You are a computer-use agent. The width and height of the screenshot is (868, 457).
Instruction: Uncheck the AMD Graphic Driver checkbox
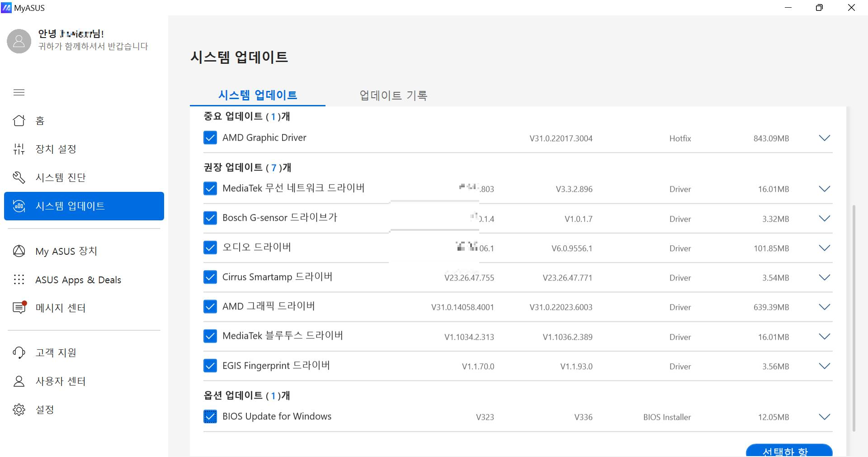[210, 138]
